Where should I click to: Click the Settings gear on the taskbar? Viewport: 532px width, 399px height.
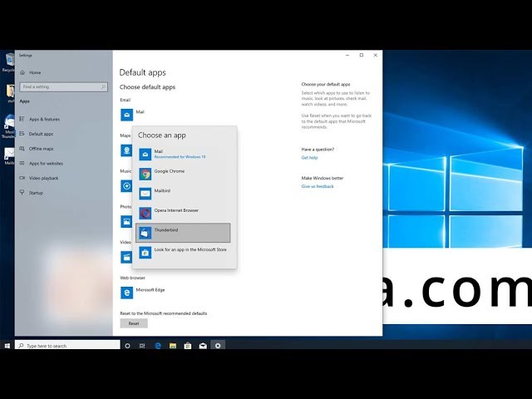[218, 346]
